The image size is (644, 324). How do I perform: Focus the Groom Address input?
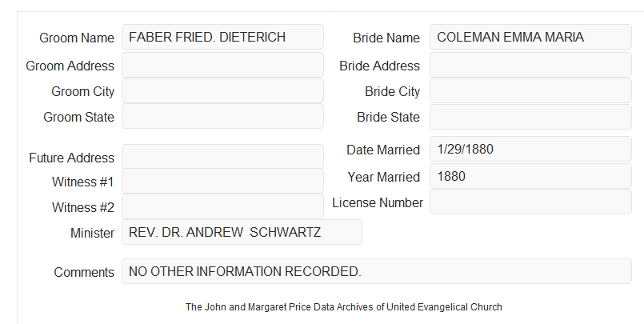pyautogui.click(x=222, y=65)
